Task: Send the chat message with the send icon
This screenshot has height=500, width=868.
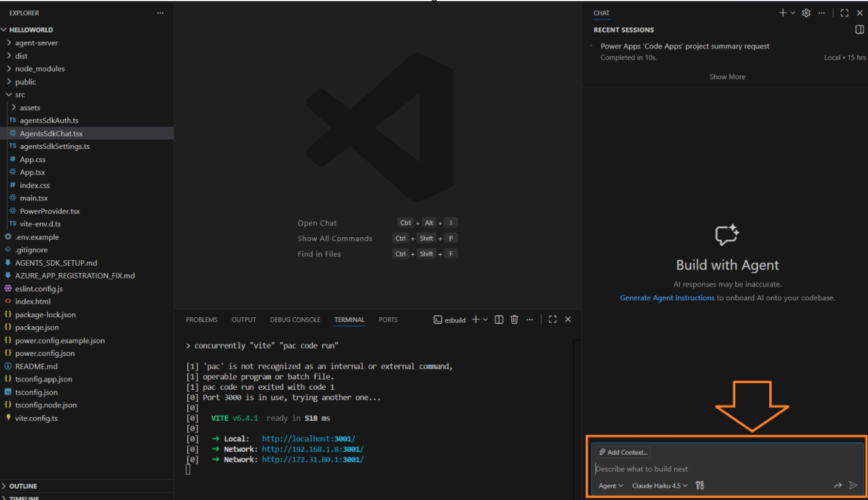Action: tap(853, 485)
